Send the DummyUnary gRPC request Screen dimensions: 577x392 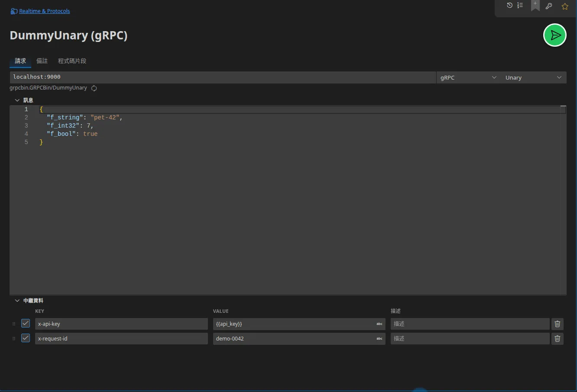(x=555, y=35)
